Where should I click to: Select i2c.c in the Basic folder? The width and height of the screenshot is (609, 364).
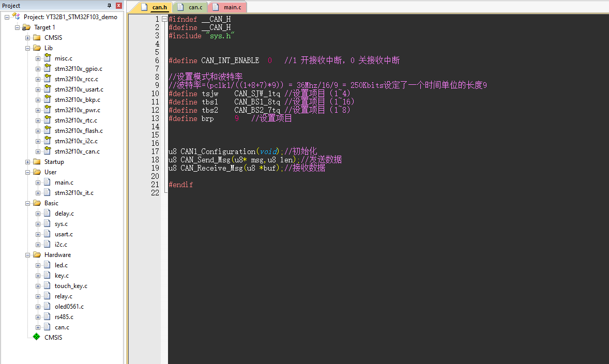[x=60, y=245]
